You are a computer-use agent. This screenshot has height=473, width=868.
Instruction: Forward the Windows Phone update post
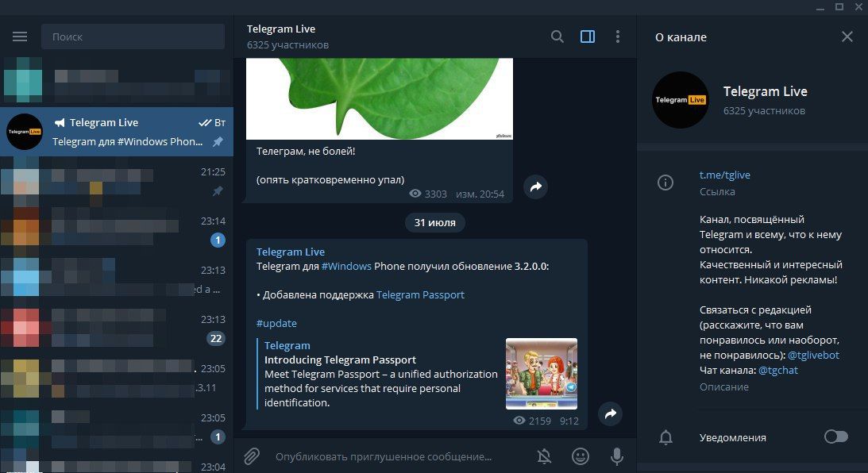(610, 413)
